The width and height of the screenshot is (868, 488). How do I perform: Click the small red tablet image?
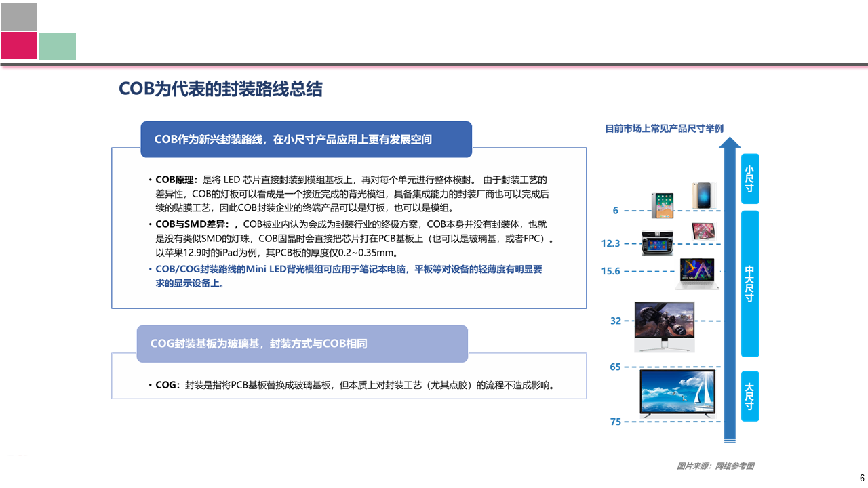click(x=703, y=231)
